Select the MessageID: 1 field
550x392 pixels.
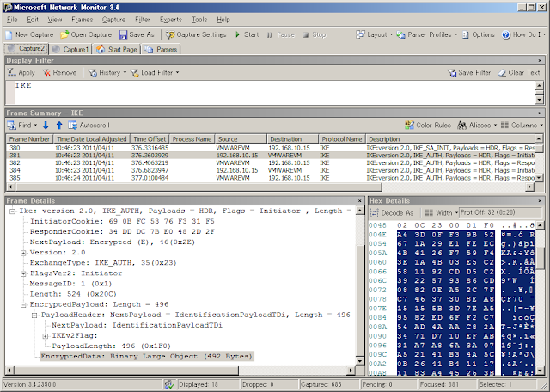click(x=70, y=284)
